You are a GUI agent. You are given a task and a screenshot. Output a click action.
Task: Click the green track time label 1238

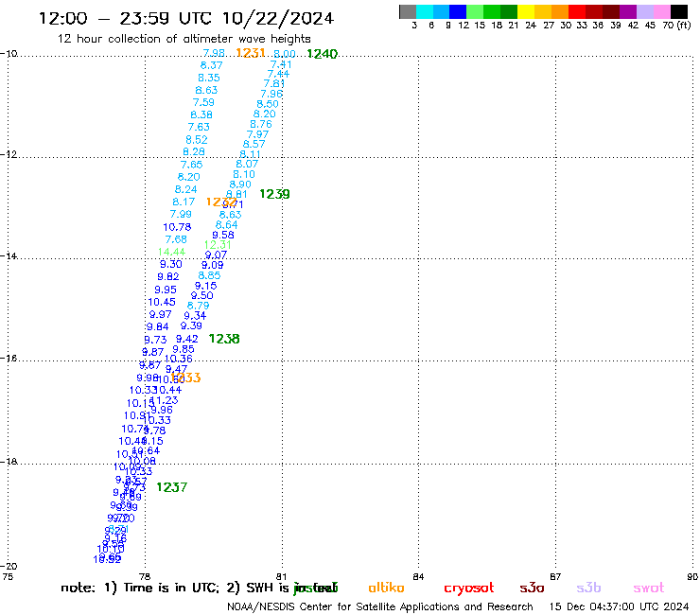224,339
